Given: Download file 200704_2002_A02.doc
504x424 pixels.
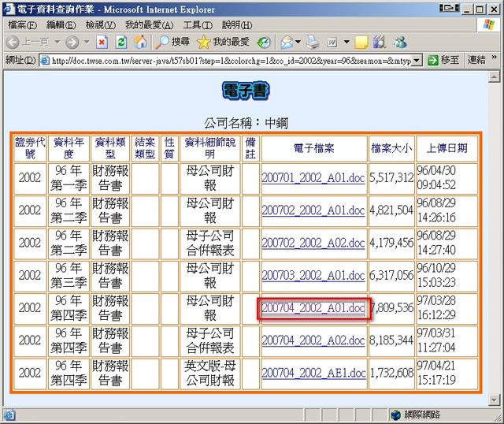Looking at the screenshot, I should coord(313,340).
